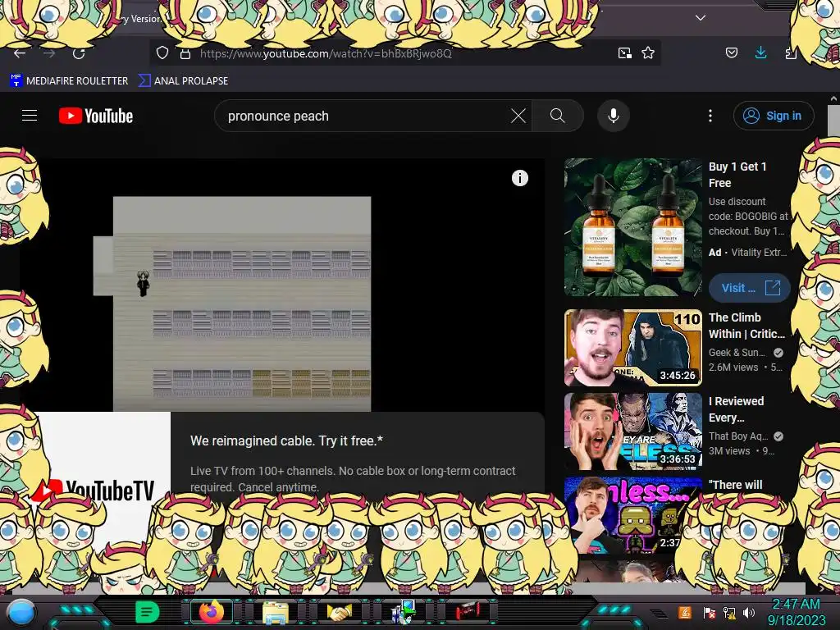Screen dimensions: 840x630
Task: Click the We reimagined cable ad headline
Action: (286, 441)
